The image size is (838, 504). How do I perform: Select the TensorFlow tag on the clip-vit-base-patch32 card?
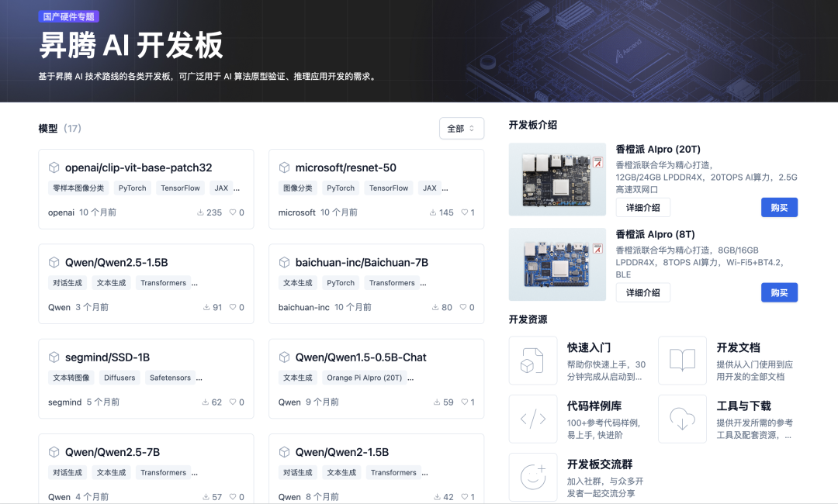[180, 188]
